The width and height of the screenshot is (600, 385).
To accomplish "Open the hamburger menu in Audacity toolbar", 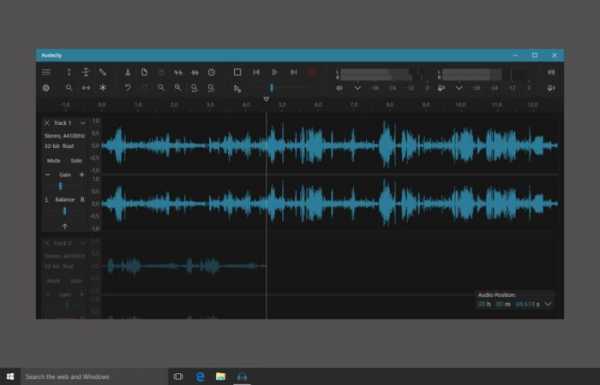I will [46, 72].
